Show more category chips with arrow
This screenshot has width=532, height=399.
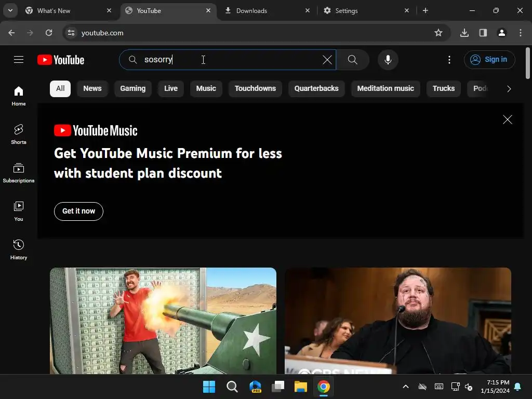pyautogui.click(x=509, y=89)
